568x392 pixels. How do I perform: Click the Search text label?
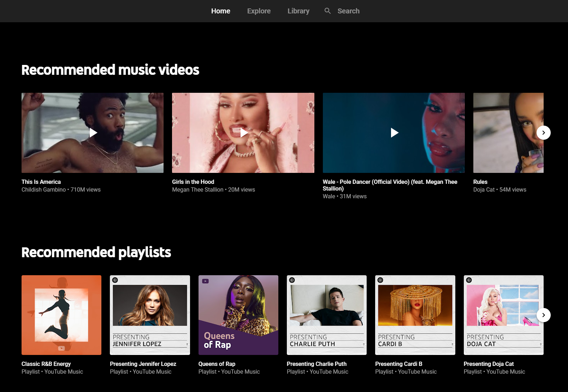pos(348,11)
